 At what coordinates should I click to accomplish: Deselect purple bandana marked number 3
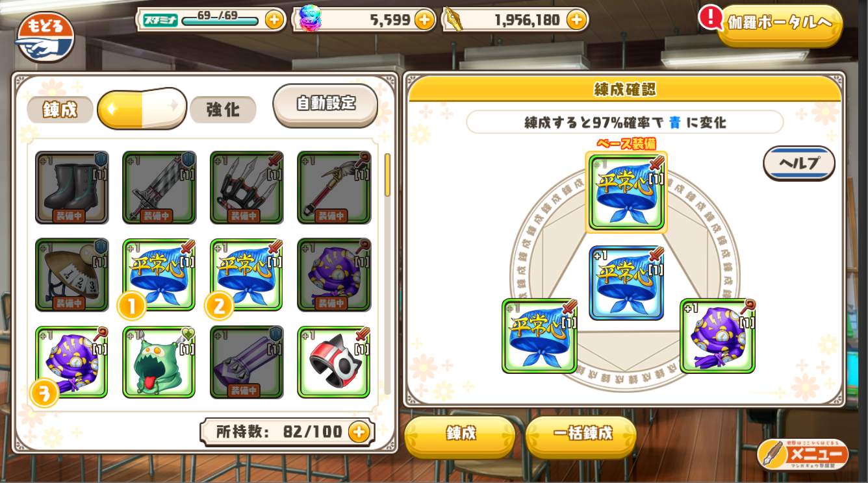pyautogui.click(x=71, y=362)
